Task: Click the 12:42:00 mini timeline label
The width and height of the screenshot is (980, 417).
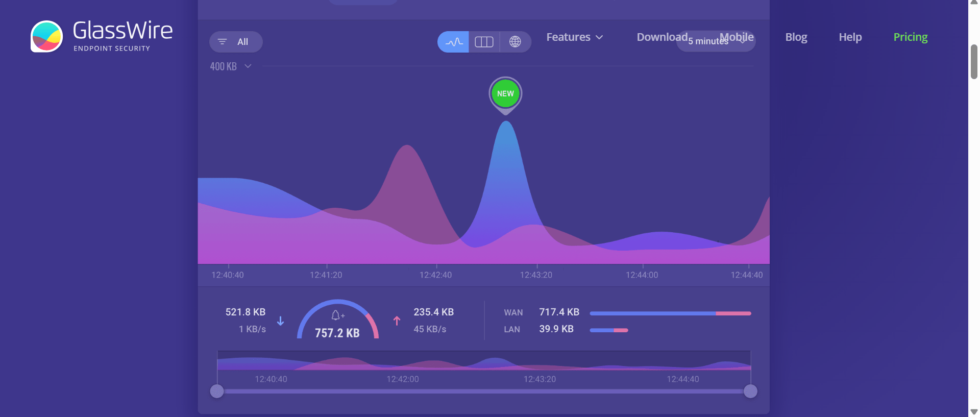Action: [x=403, y=379]
